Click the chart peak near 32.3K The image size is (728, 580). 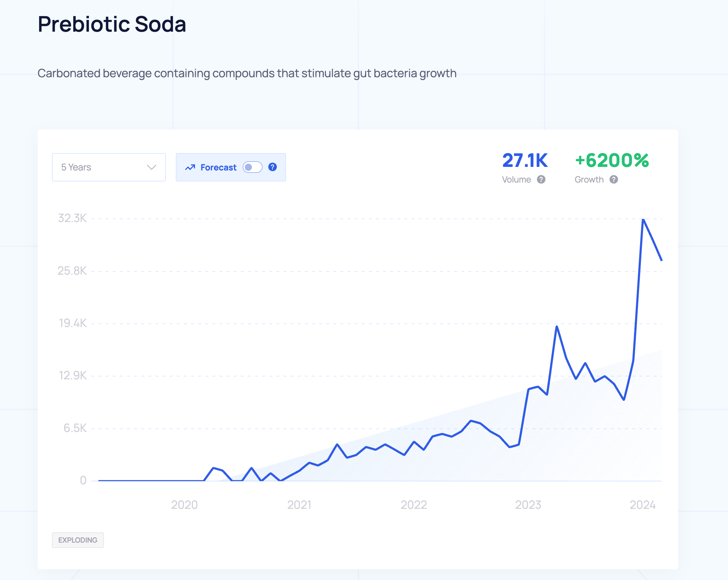[x=643, y=220]
